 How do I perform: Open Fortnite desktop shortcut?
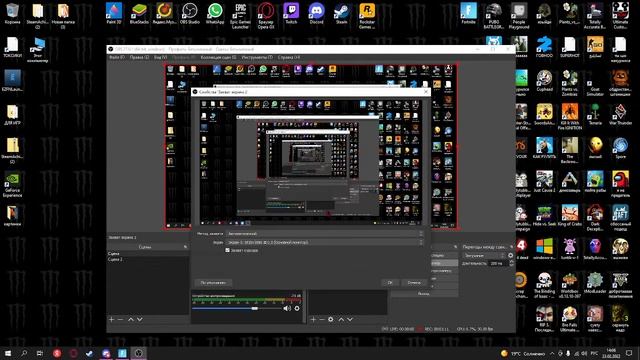[469, 14]
